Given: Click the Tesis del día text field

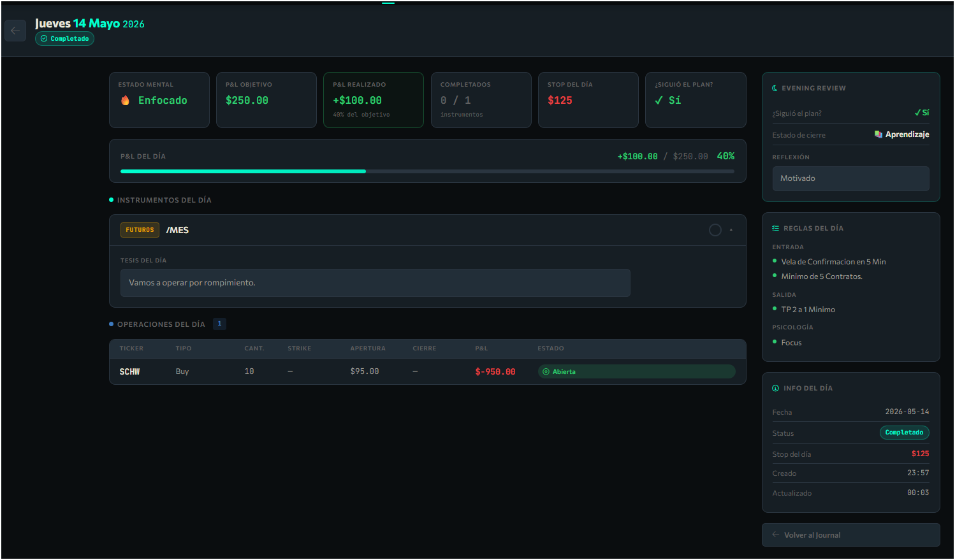Looking at the screenshot, I should click(x=375, y=283).
